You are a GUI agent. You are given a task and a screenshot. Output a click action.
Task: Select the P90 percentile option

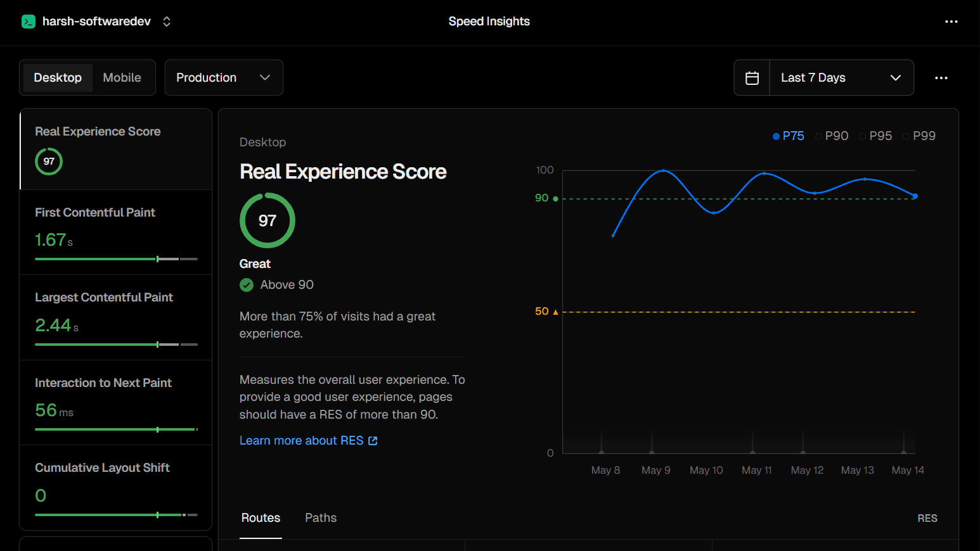pos(832,136)
